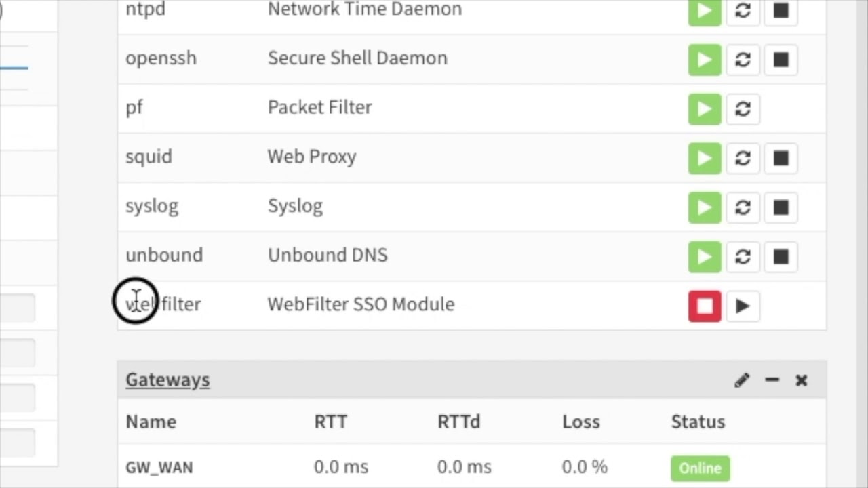Start the WebFilter SSO Module service
This screenshot has width=868, height=488.
(x=743, y=306)
